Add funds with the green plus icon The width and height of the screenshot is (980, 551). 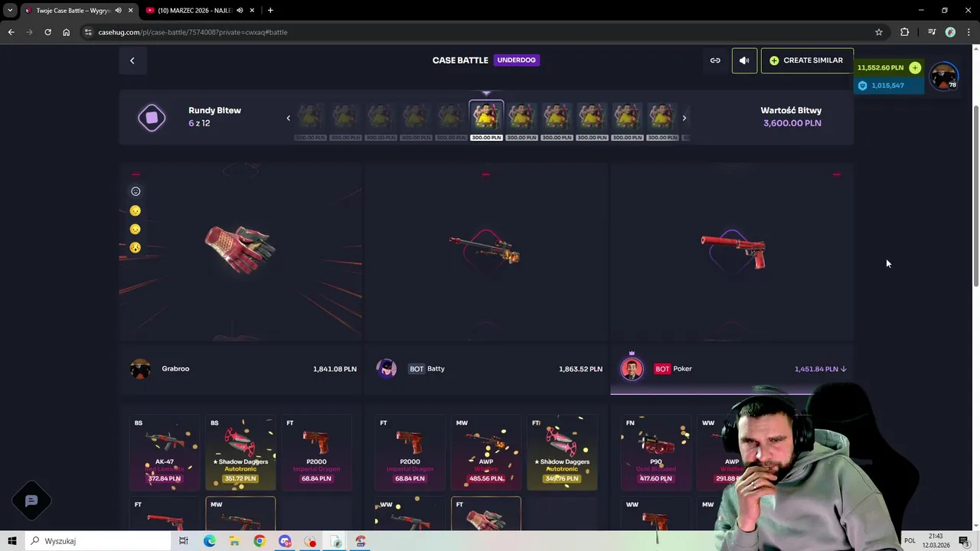coord(915,67)
